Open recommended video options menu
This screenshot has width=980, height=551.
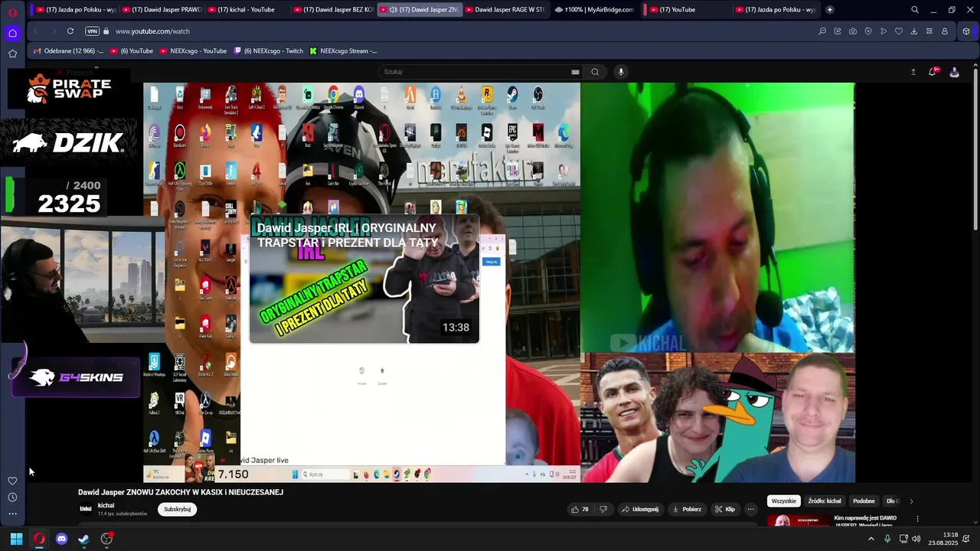(917, 519)
